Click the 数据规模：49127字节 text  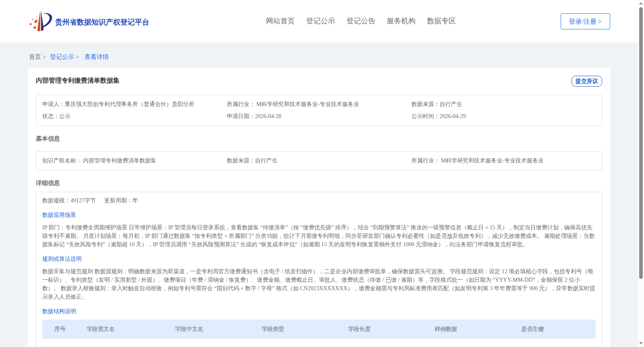click(69, 200)
